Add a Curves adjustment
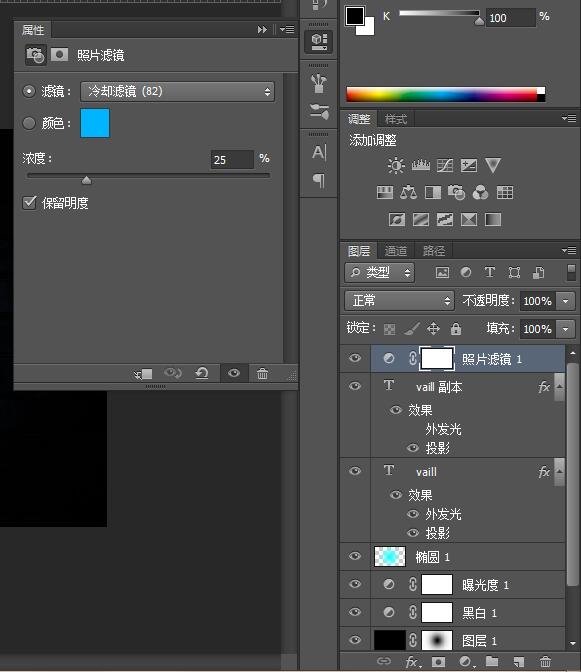Viewport: 581px width, 672px height. click(445, 165)
